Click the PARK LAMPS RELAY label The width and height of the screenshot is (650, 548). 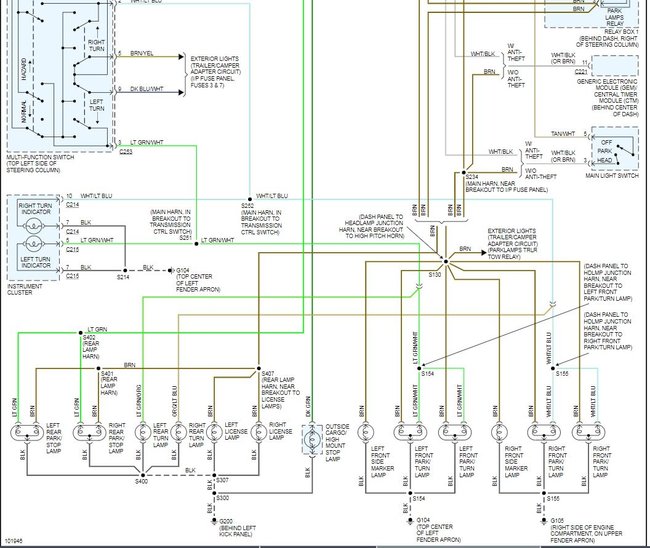click(x=614, y=17)
